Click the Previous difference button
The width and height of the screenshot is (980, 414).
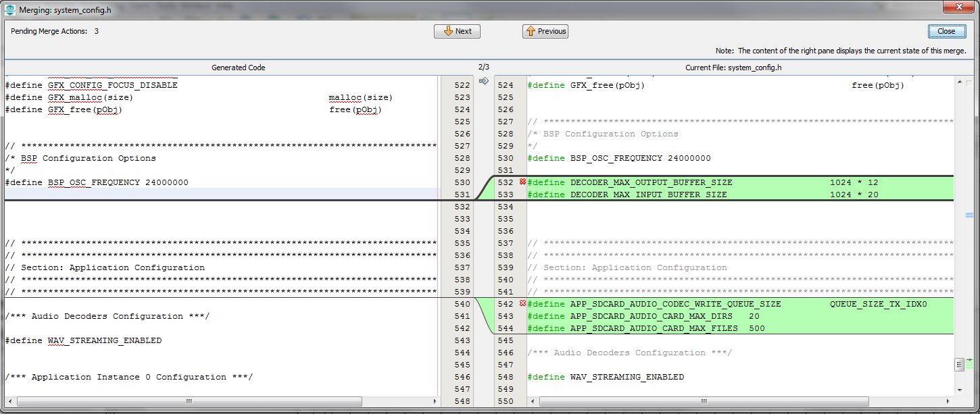(x=545, y=31)
